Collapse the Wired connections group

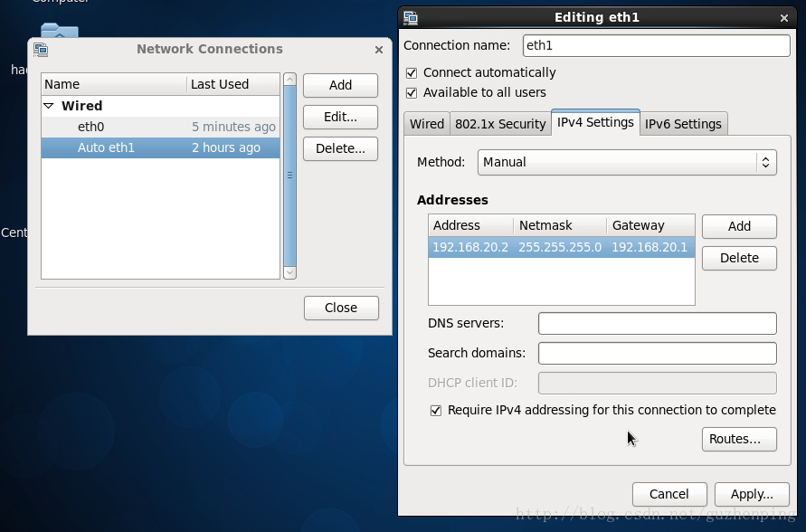click(49, 106)
